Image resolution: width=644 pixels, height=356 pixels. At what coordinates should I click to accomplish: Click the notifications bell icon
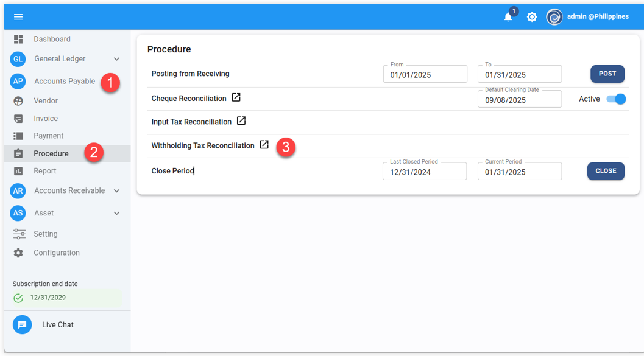click(x=508, y=17)
